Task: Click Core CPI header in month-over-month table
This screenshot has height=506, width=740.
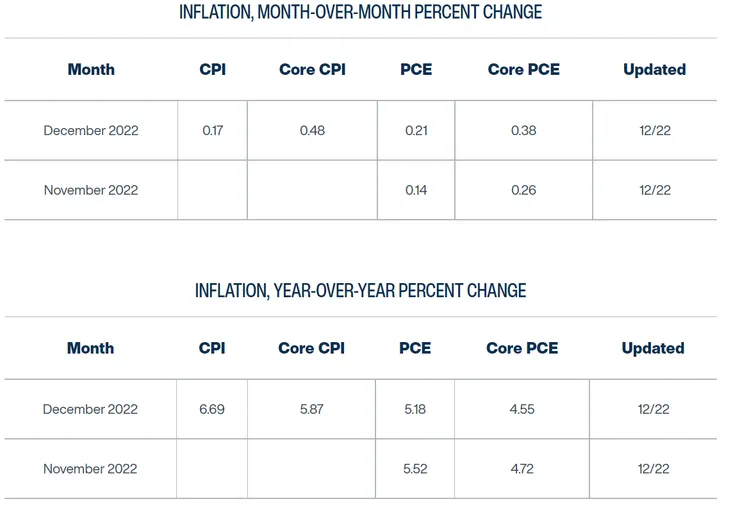Action: tap(312, 70)
